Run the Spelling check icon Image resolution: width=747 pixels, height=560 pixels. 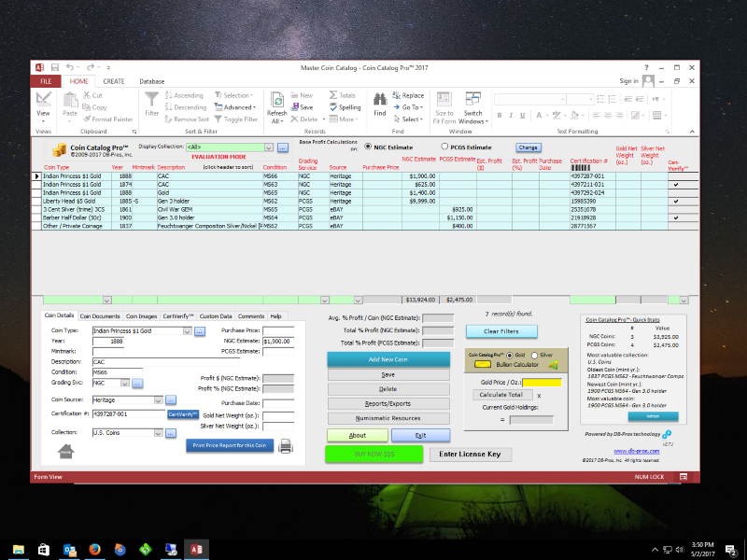pos(333,107)
